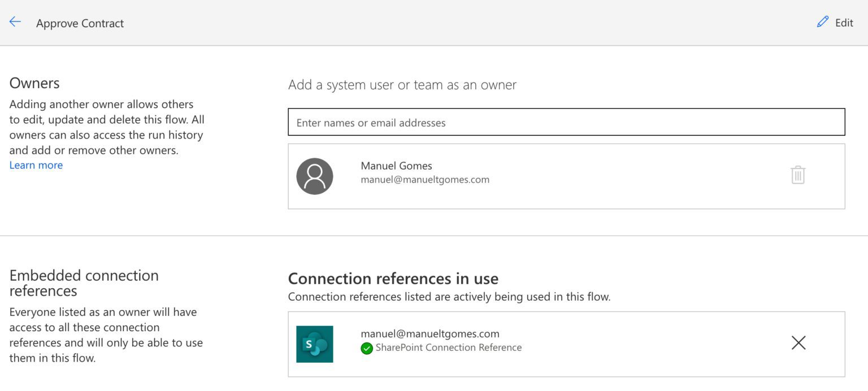Click the person silhouette in the owner tile
The image size is (868, 391).
point(315,176)
